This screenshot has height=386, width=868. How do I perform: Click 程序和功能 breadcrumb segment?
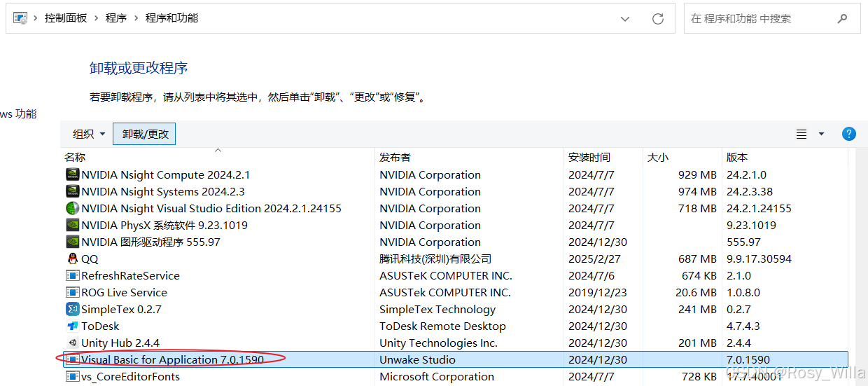pyautogui.click(x=171, y=18)
